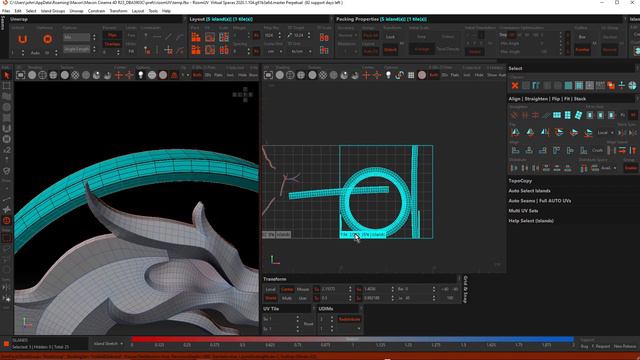The width and height of the screenshot is (640, 360).
Task: Click the Redistribute button in UDIMs panel
Action: (x=349, y=319)
